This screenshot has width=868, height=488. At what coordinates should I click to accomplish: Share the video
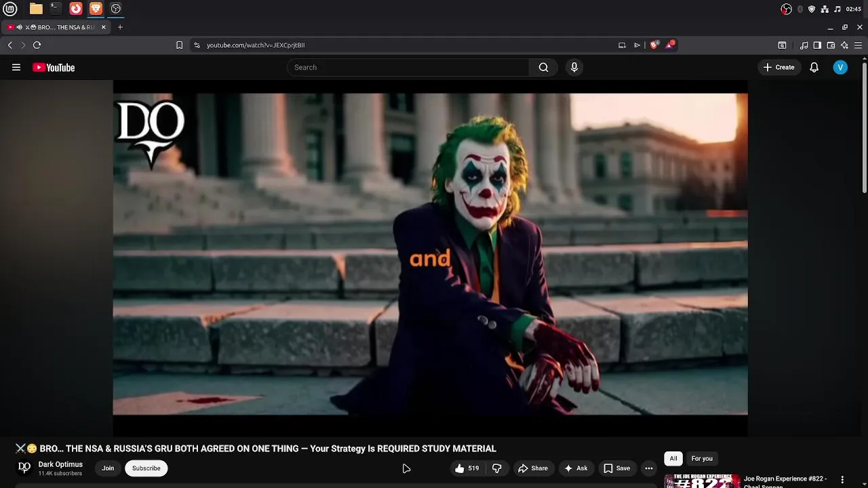(x=532, y=468)
